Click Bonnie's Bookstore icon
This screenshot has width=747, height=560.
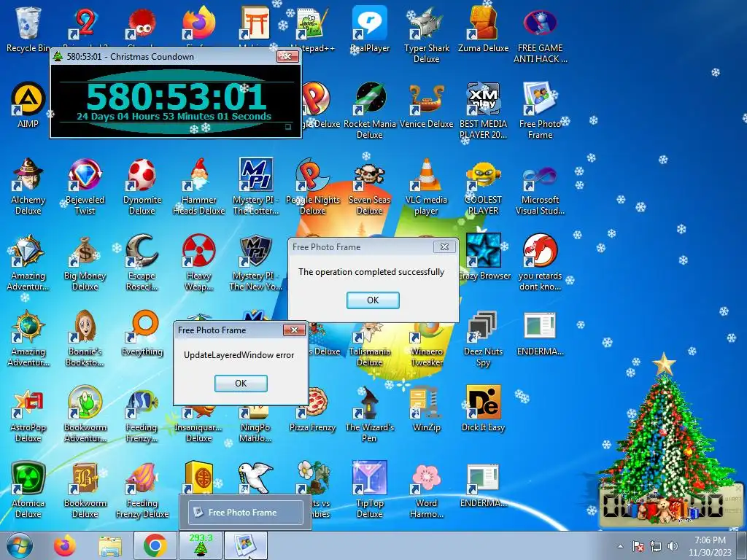pos(85,338)
